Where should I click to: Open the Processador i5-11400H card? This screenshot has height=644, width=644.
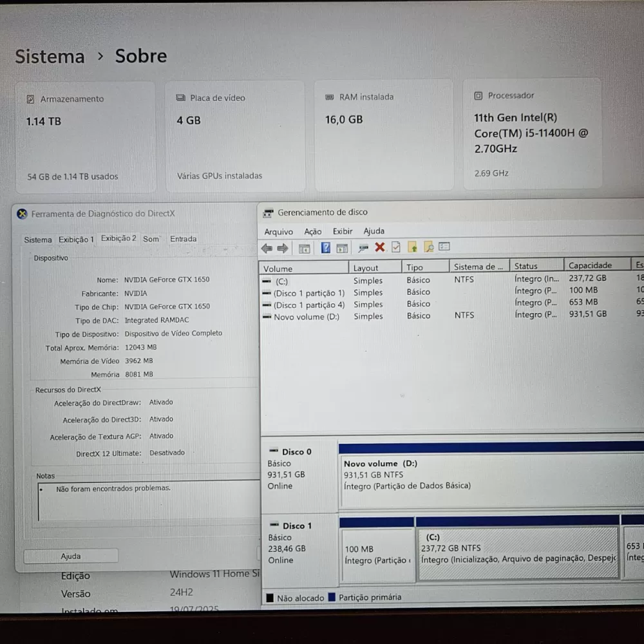point(533,133)
